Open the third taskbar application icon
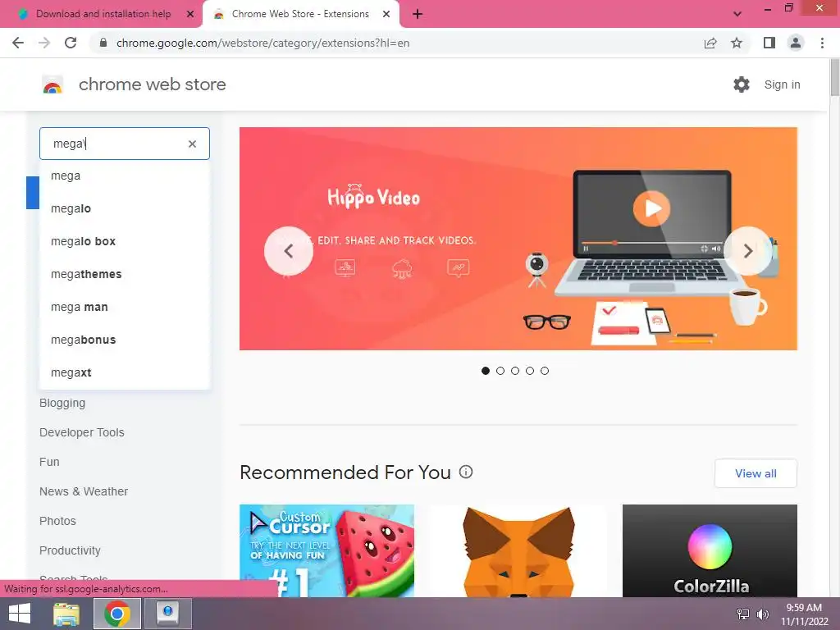 167,614
